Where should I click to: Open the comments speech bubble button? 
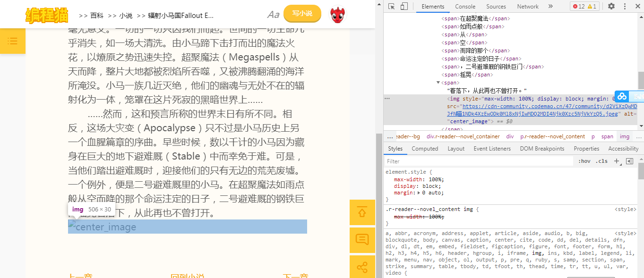(362, 240)
